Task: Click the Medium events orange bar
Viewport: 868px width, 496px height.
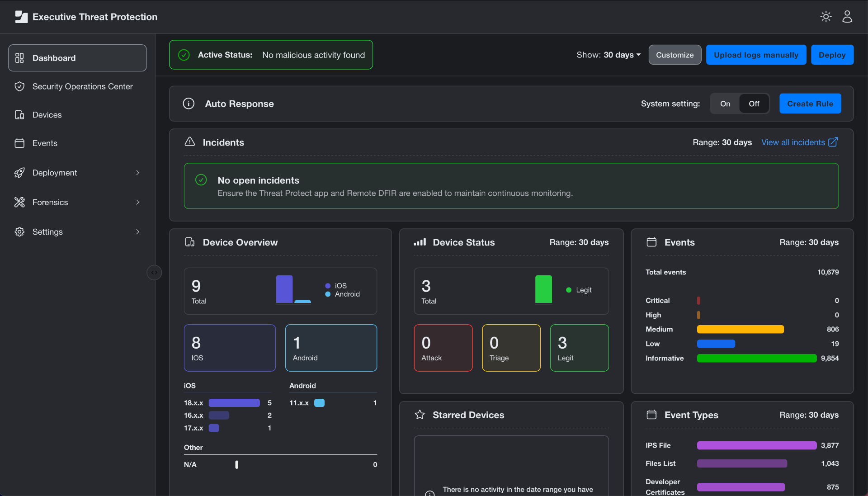Action: pos(740,329)
